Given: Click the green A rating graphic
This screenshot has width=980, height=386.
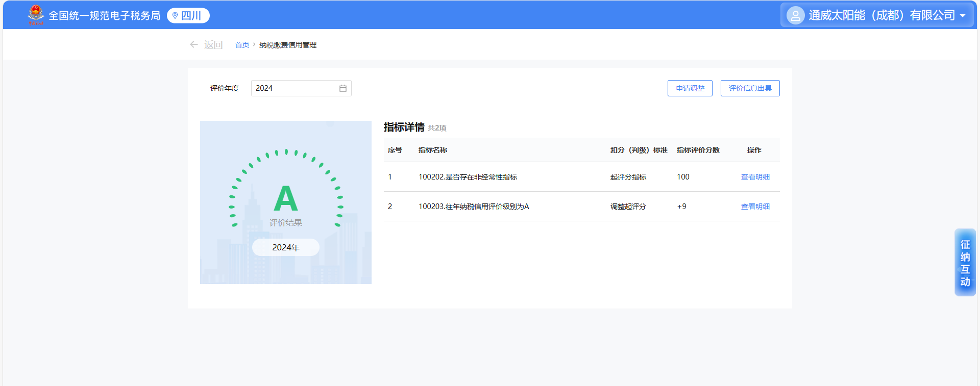Looking at the screenshot, I should point(285,198).
